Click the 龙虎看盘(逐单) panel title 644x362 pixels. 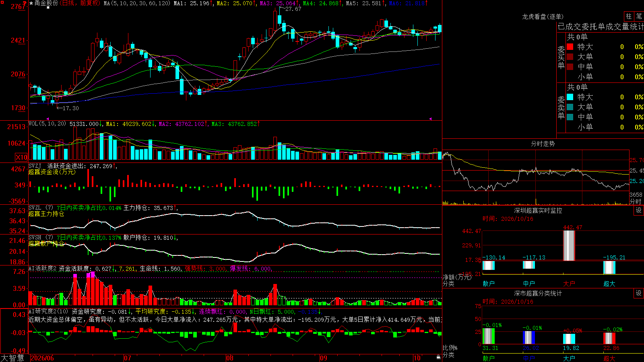click(x=543, y=17)
